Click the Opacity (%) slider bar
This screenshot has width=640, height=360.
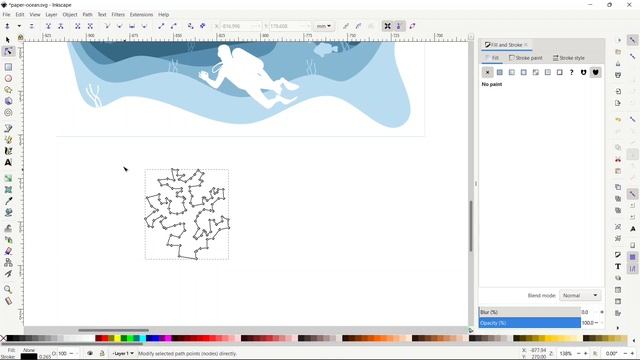529,323
